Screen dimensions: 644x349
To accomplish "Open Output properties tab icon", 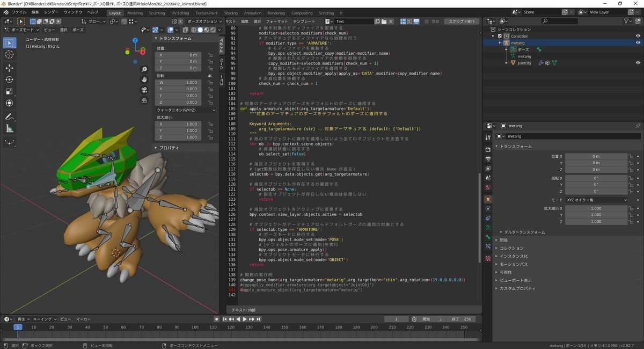I will click(488, 159).
